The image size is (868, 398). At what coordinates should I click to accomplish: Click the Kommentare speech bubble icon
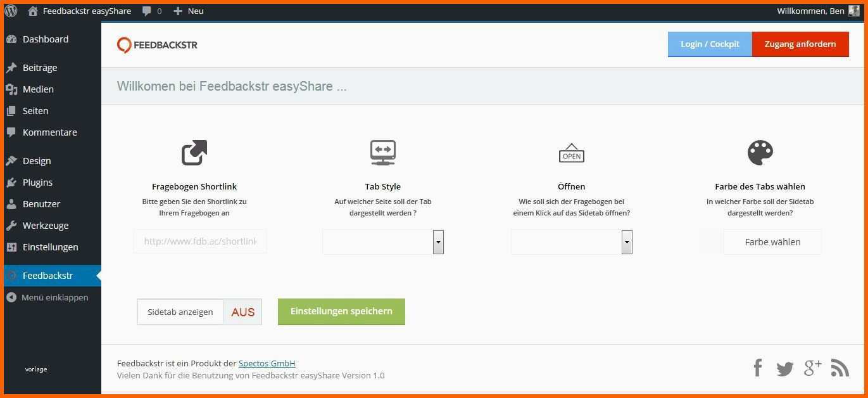11,132
